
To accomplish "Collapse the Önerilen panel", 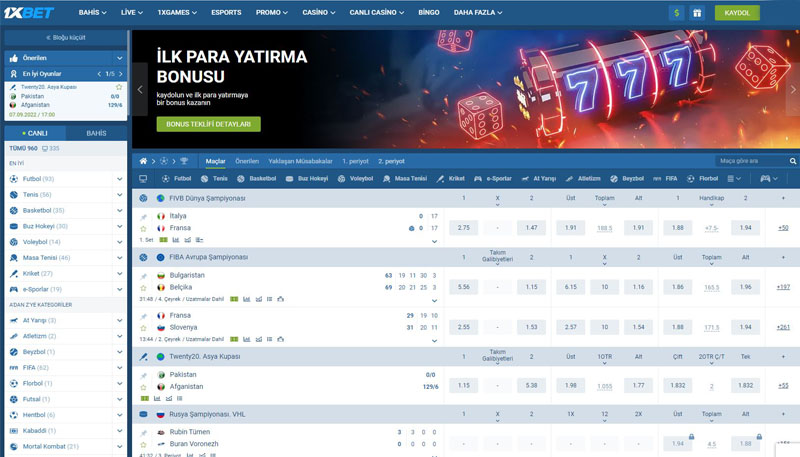I will 119,58.
